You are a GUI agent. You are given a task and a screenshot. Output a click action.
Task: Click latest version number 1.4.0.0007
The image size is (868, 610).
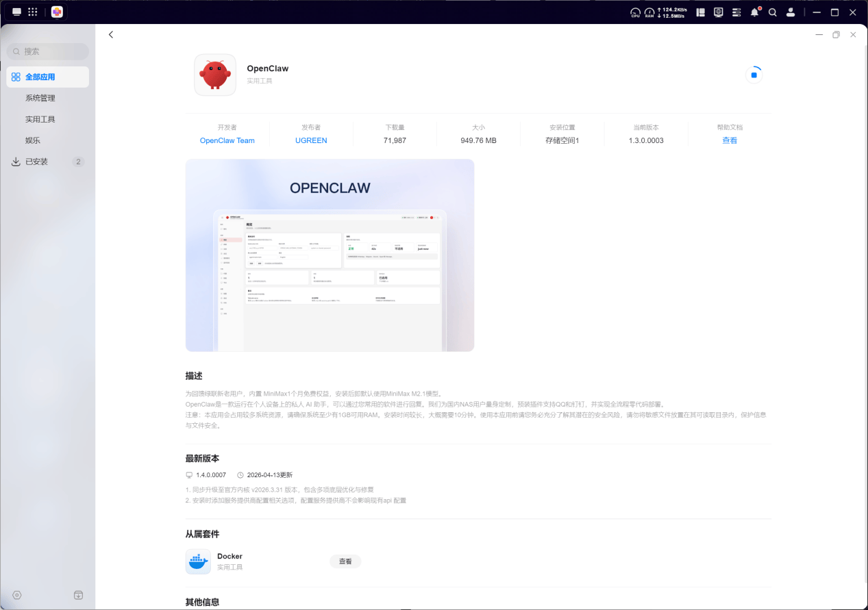click(210, 475)
